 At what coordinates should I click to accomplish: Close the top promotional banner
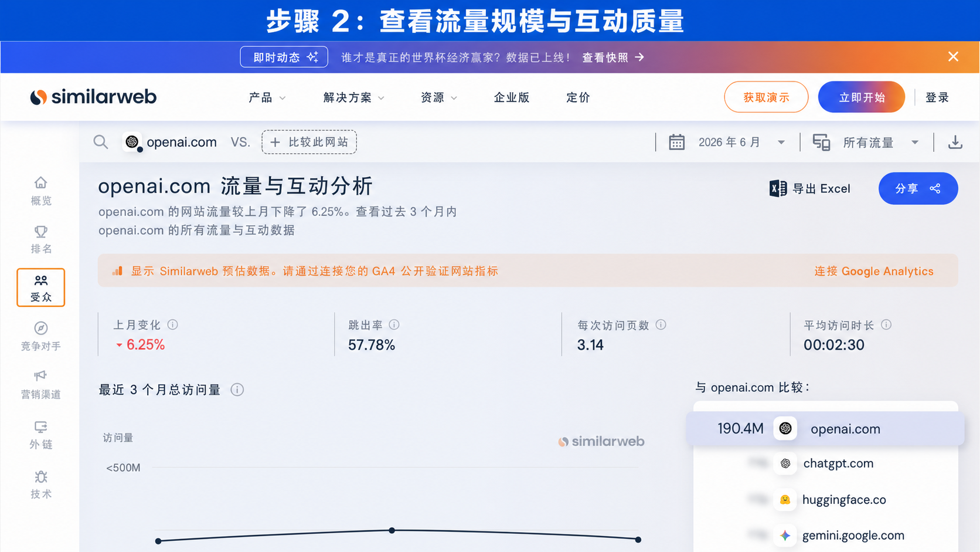coord(953,56)
